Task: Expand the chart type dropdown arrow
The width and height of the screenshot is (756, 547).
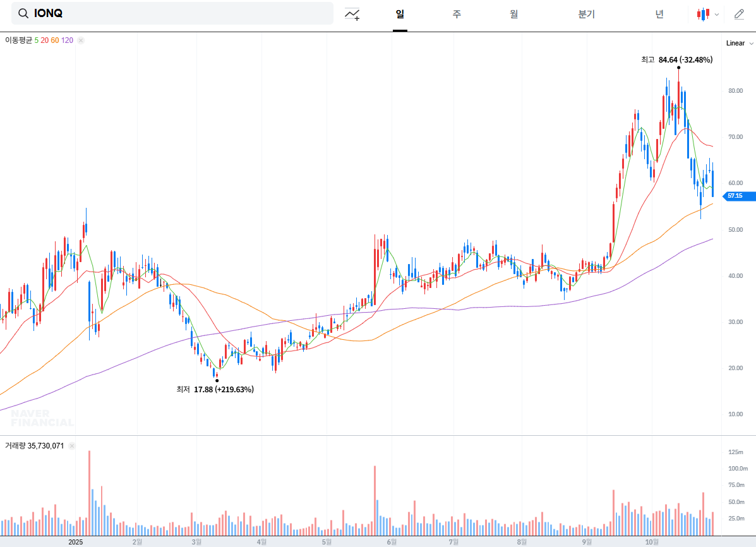Action: click(x=717, y=15)
